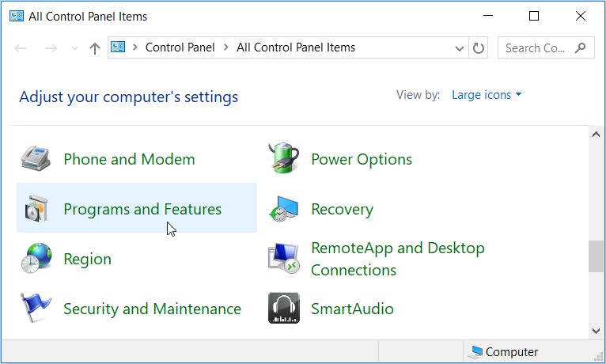
Task: Open RemoteApp and Desktop Connections icon
Action: click(x=283, y=259)
